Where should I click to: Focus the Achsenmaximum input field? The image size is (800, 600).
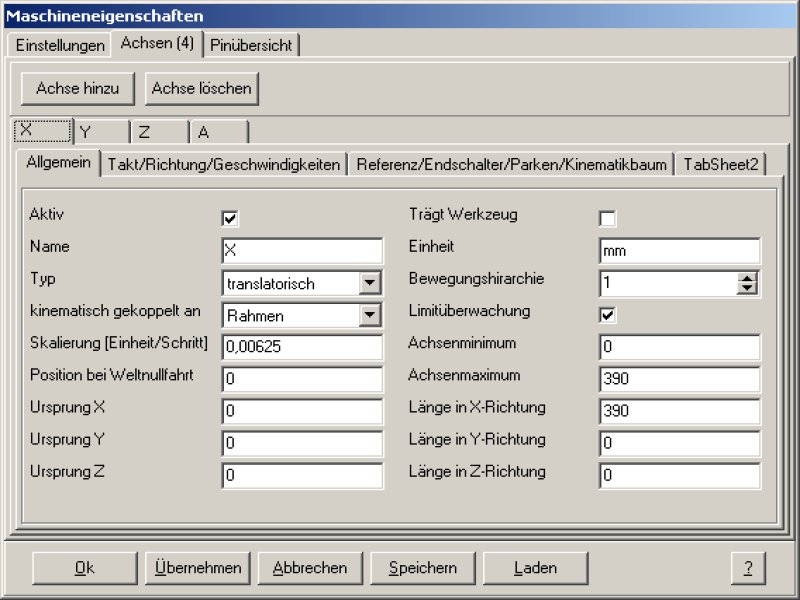pos(680,379)
